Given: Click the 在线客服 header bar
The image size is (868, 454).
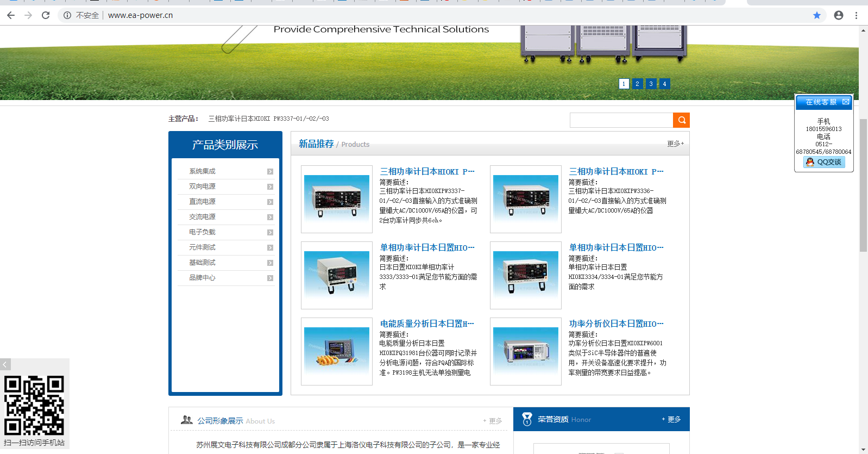Looking at the screenshot, I should tap(824, 102).
